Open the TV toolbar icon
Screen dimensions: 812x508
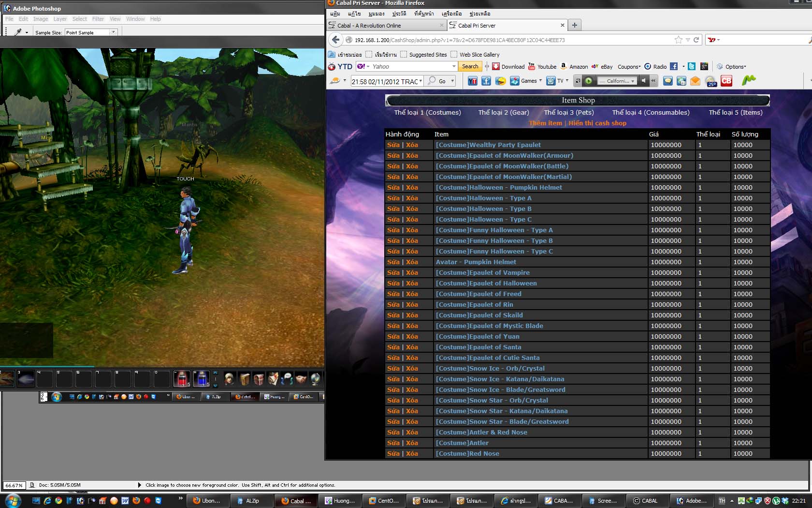click(x=551, y=81)
